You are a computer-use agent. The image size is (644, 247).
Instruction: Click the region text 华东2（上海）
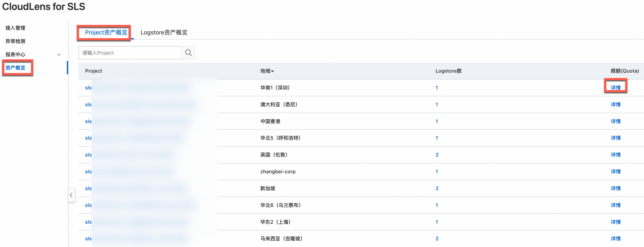point(275,222)
